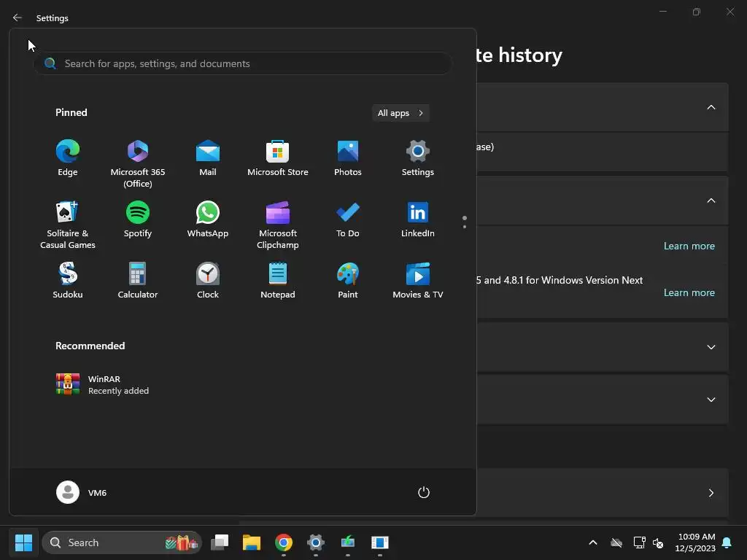Launch Microsoft 365 (Office) app
This screenshot has width=747, height=560.
click(138, 164)
